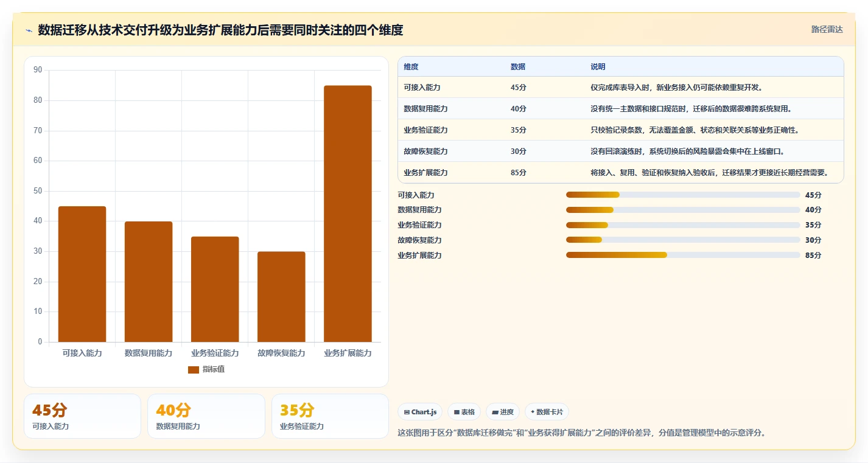The height and width of the screenshot is (463, 868).
Task: Click the 90 tick on the y-axis
Action: coord(38,70)
